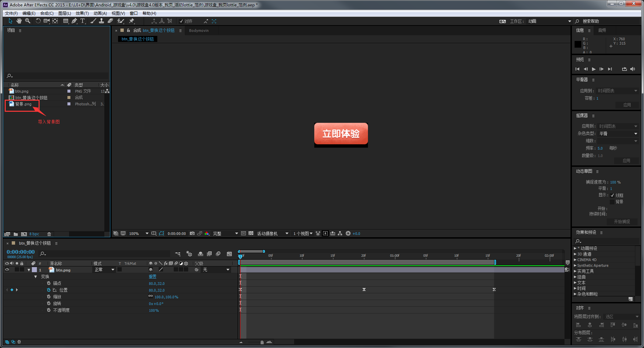Open the 完整 resolution dropdown

[225, 234]
